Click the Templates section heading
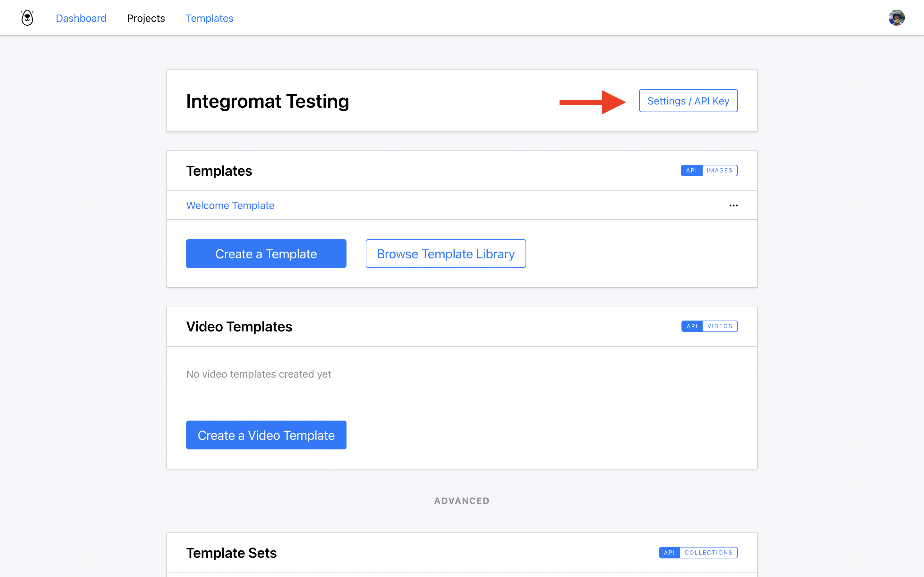 219,171
